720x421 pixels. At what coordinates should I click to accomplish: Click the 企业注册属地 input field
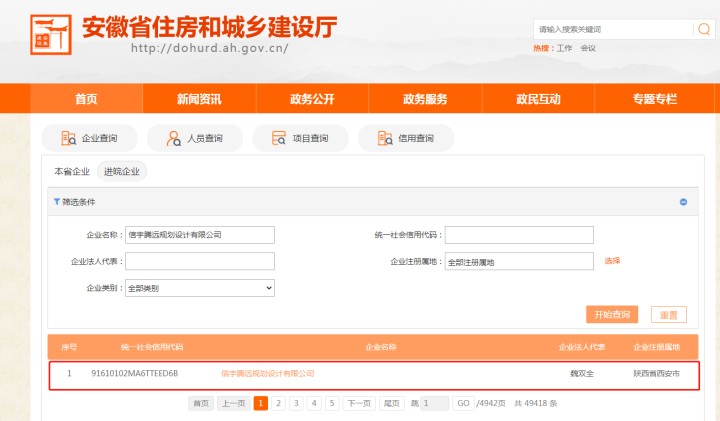click(519, 261)
